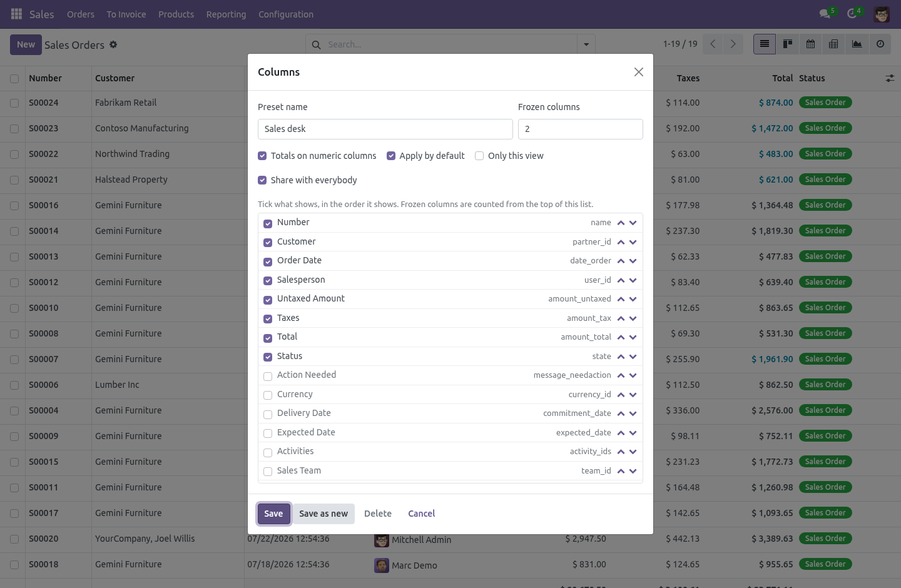Move the Customer column down

633,242
